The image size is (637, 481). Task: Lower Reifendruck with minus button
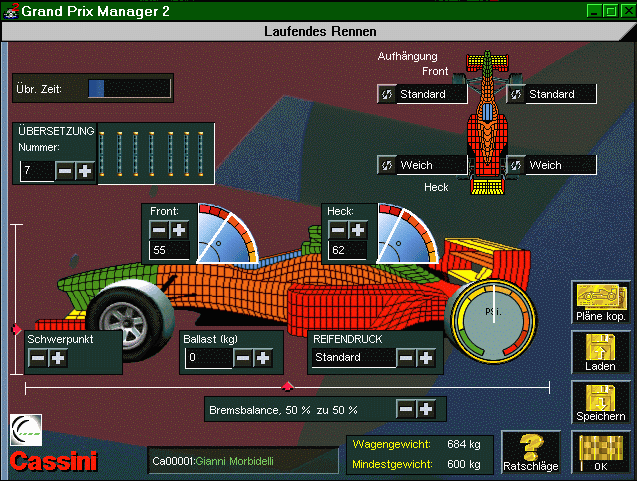click(x=406, y=358)
